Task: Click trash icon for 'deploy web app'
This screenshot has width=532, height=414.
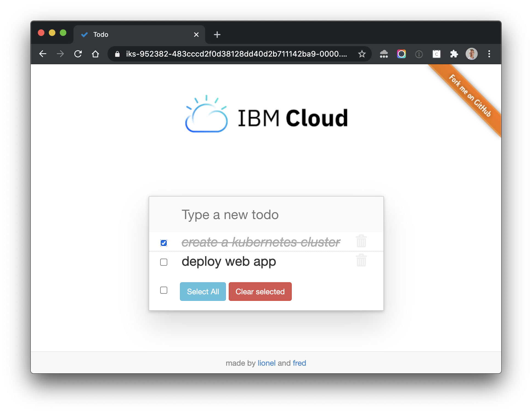Action: pos(361,260)
